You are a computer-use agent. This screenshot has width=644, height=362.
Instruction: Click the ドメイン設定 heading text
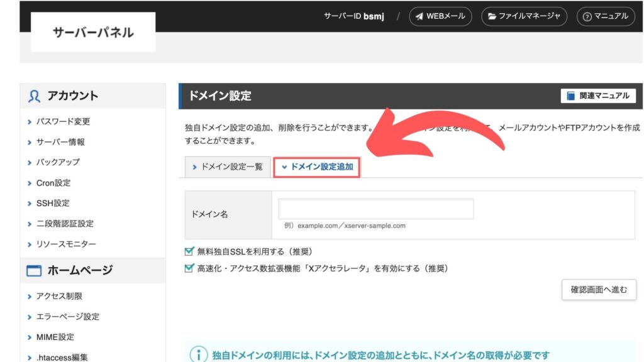(x=219, y=96)
